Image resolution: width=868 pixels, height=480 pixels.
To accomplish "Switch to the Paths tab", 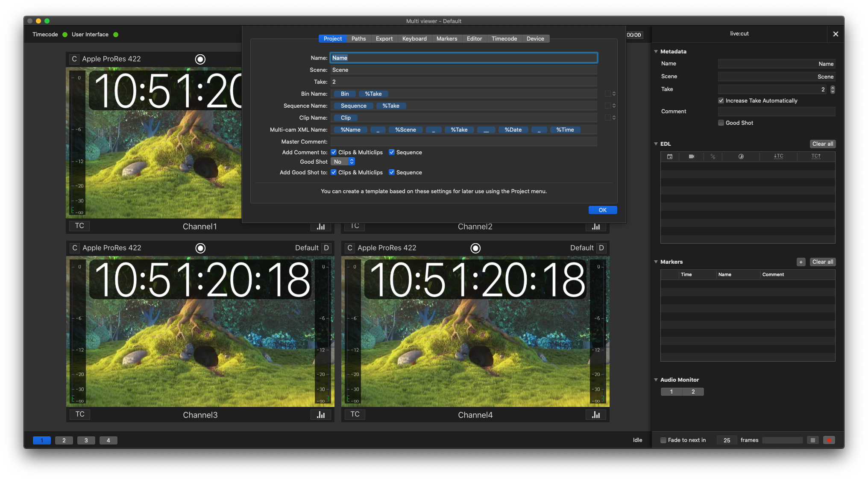I will (x=358, y=38).
